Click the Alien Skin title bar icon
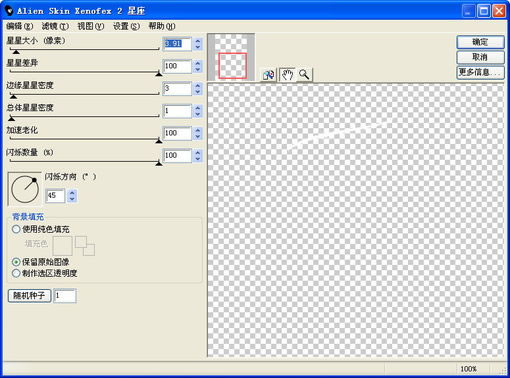The height and width of the screenshot is (378, 510). point(9,11)
